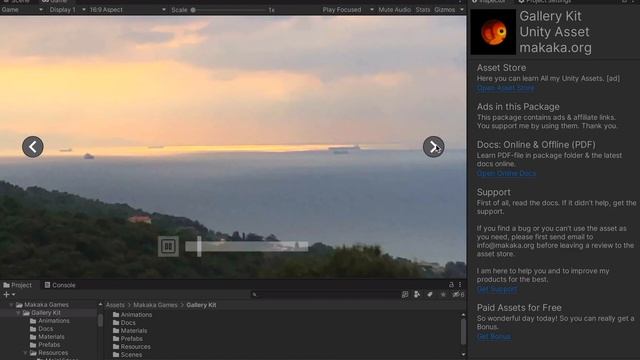Click the Search by Label tag icon

[430, 294]
